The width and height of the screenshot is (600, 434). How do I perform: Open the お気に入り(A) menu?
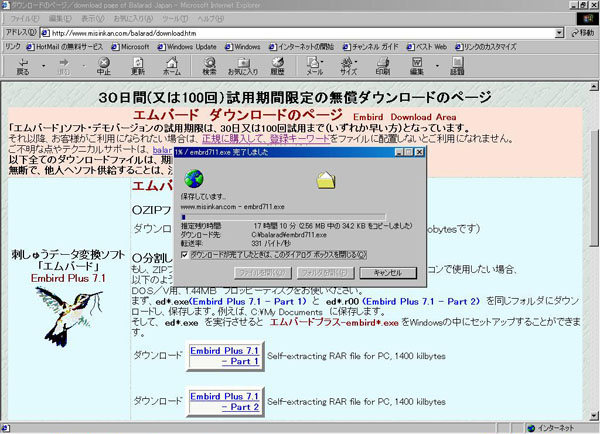pyautogui.click(x=133, y=19)
